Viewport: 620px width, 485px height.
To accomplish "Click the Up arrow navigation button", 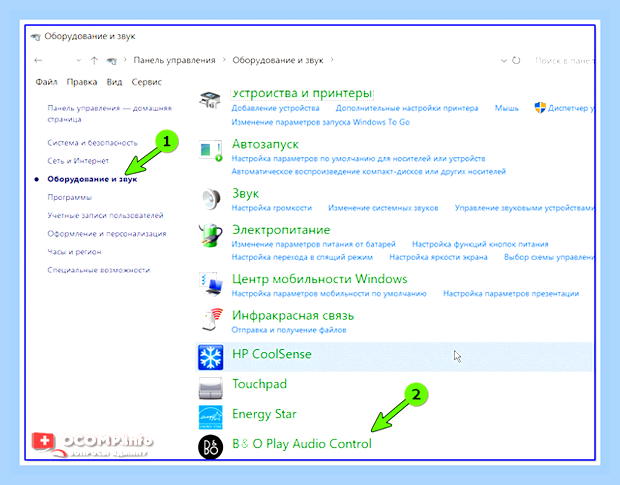I will pos(94,60).
